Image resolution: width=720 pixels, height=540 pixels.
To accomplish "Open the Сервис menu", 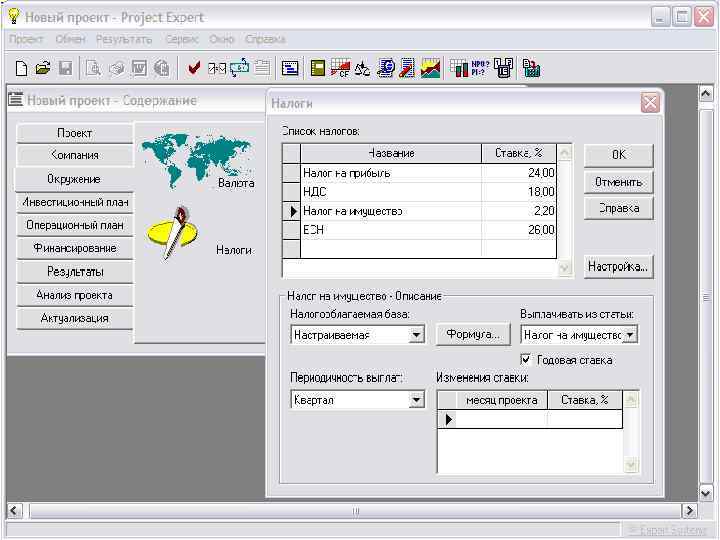I will (x=181, y=39).
